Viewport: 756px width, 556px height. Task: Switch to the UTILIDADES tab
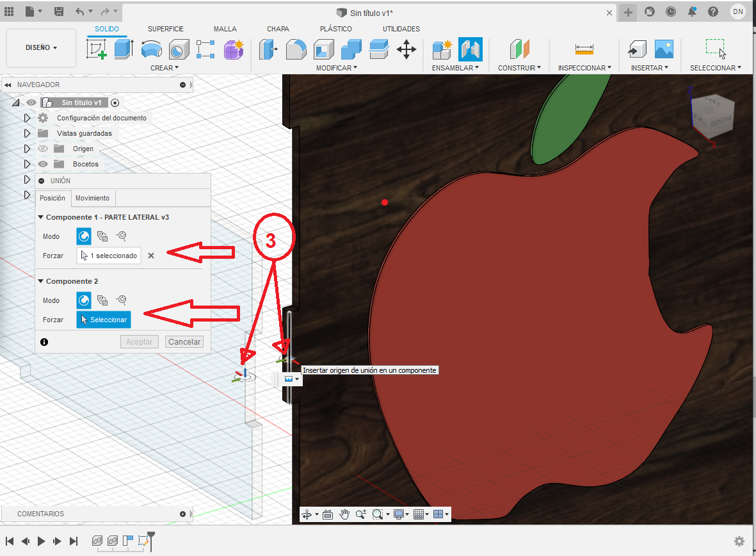(x=401, y=29)
